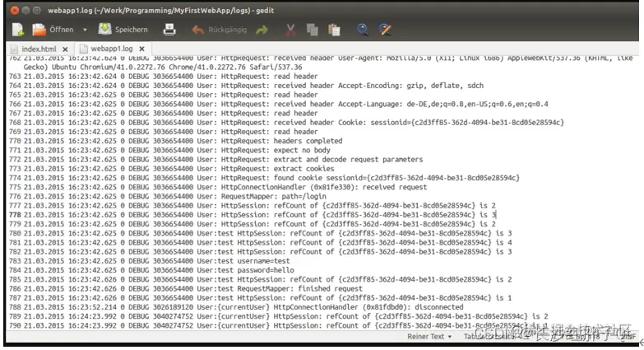Close the gedit window
Viewport: 644px width, 350px height.
15,11
